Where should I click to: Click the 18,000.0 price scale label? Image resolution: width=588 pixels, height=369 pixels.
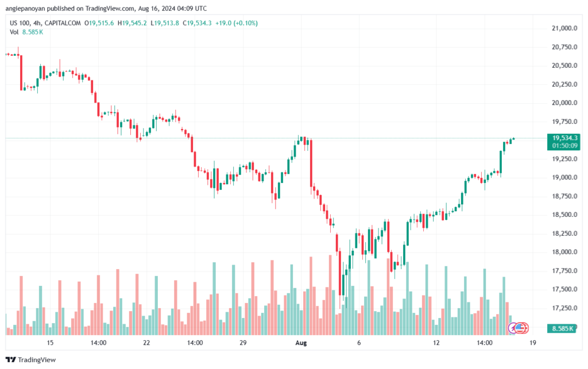(x=564, y=252)
